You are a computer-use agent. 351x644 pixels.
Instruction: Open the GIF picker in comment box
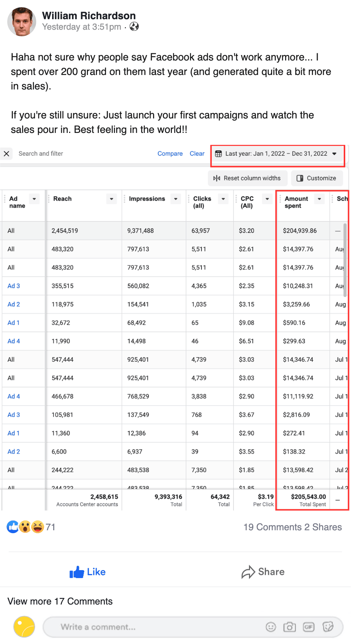click(309, 627)
